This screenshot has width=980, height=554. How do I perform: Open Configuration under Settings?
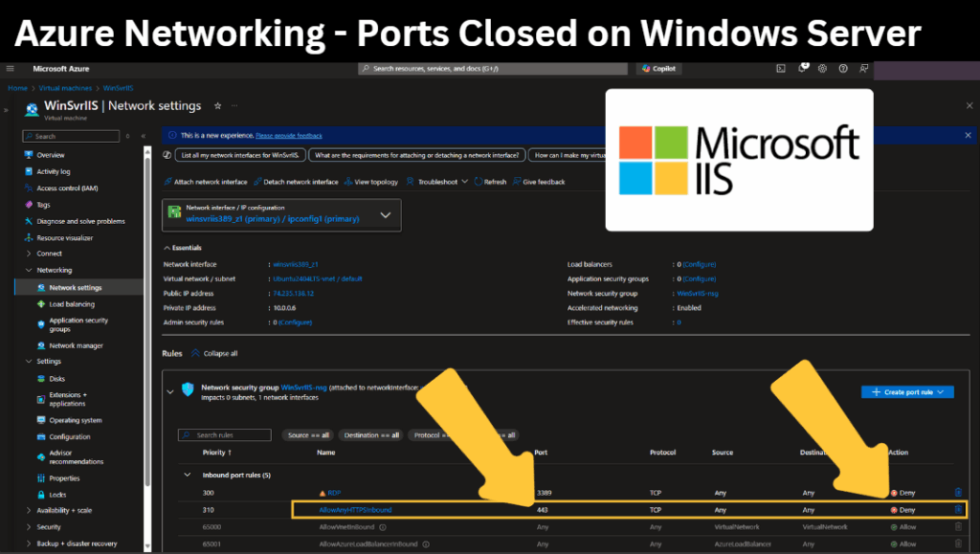69,437
